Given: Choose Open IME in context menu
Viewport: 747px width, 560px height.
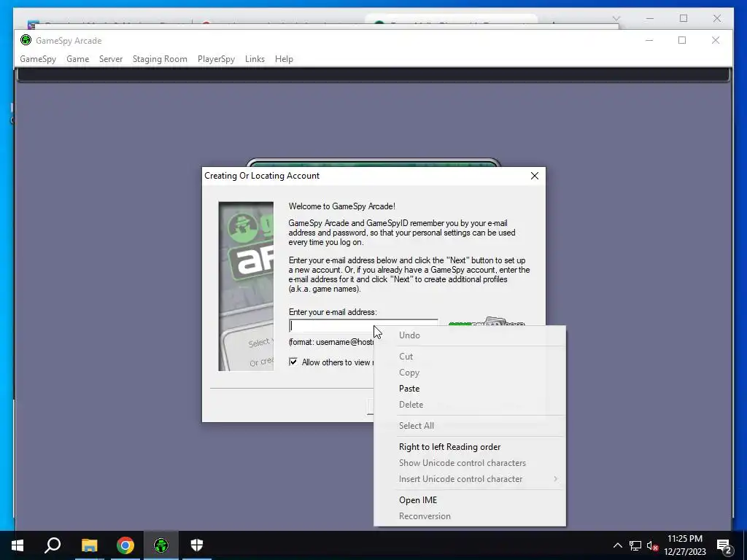Looking at the screenshot, I should 470,500.
